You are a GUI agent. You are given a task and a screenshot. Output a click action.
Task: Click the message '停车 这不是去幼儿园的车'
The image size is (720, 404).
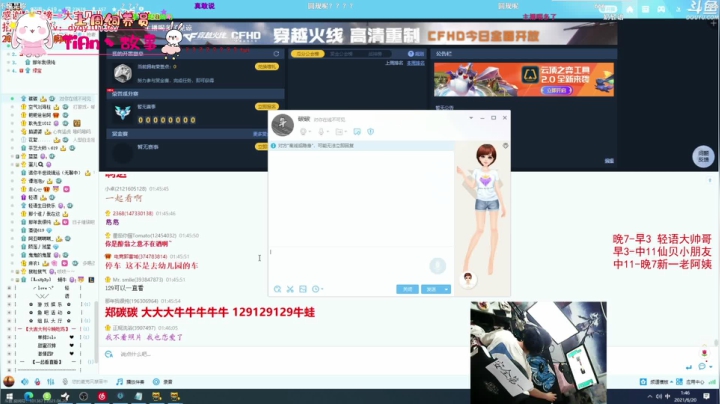point(152,265)
